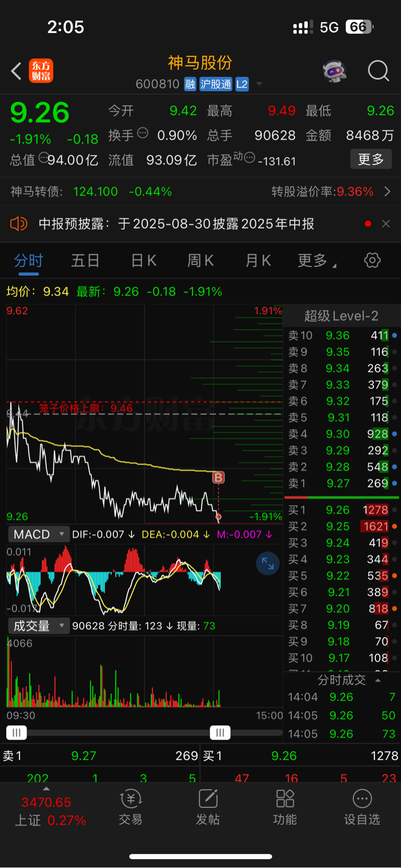Select 卖1 order at 9.27 in order book
Viewport: 401px width, 868px height.
click(342, 483)
